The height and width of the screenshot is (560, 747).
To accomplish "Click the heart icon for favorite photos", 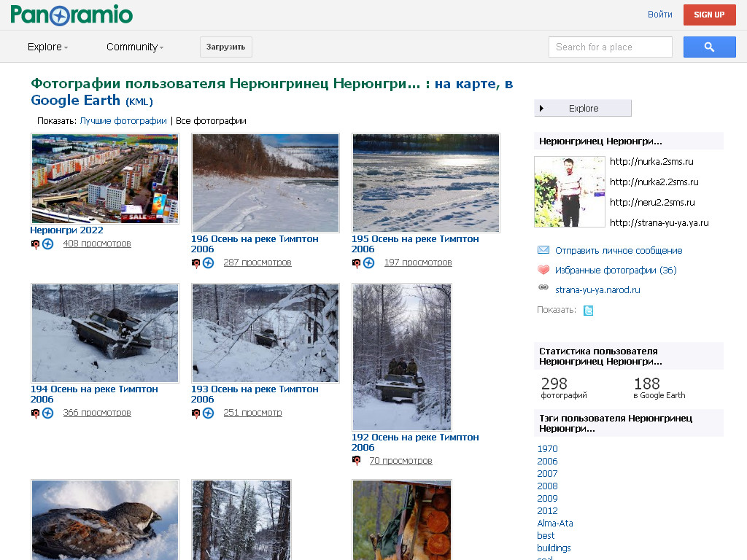I will 543,270.
